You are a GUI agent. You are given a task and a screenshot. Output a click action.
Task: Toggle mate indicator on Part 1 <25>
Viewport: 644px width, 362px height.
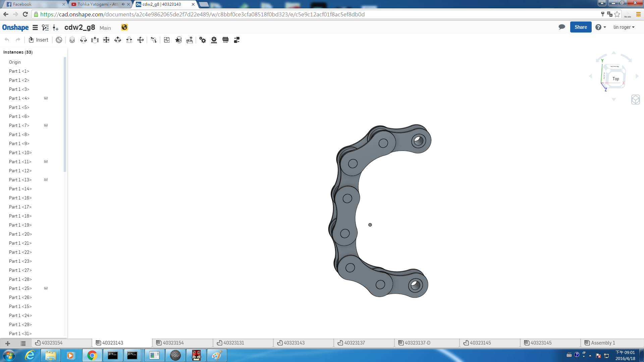[46, 288]
